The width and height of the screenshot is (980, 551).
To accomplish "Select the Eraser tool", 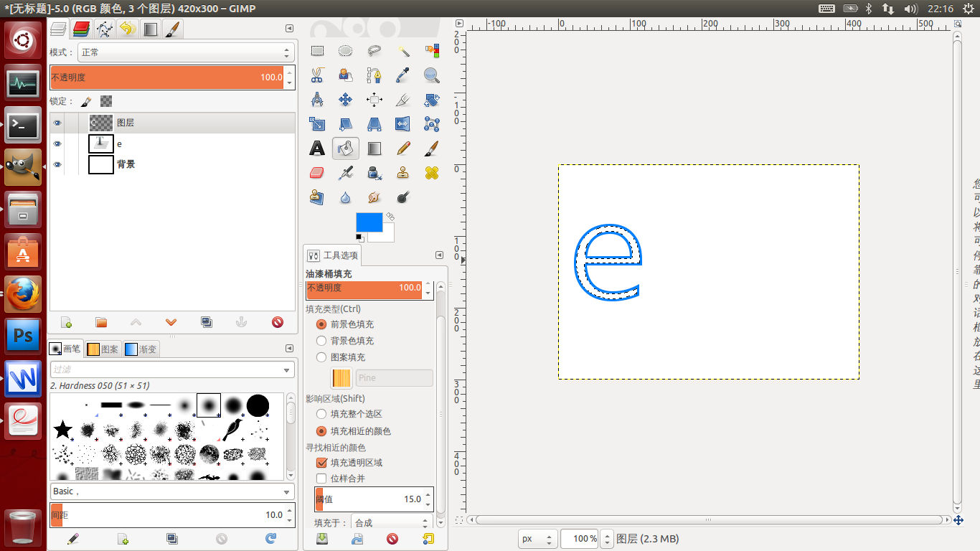I will click(316, 173).
